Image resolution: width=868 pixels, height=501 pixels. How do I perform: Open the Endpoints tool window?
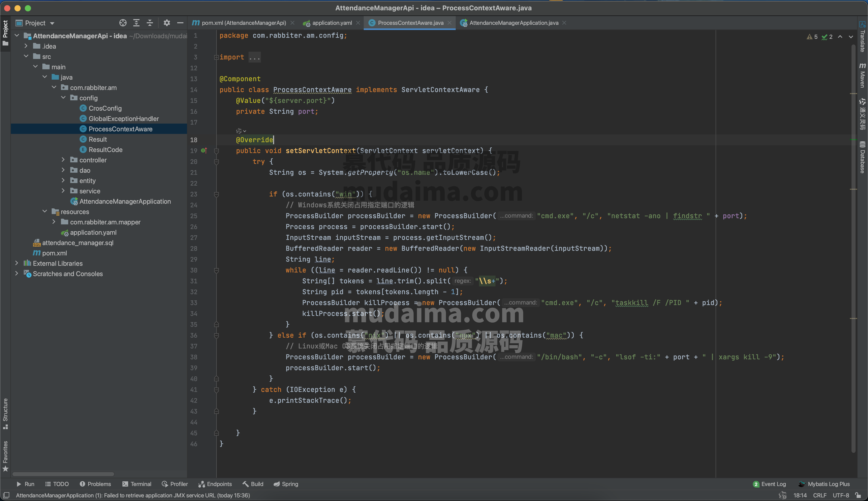pyautogui.click(x=215, y=484)
